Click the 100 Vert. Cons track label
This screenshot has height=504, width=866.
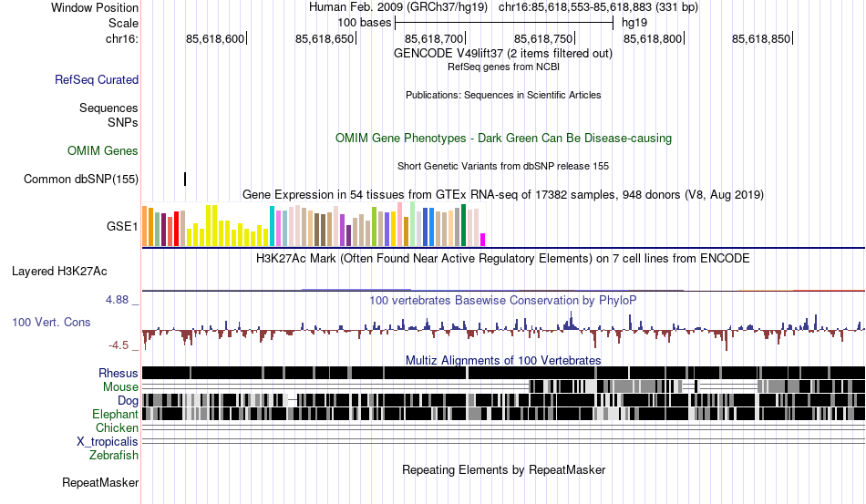pyautogui.click(x=51, y=322)
